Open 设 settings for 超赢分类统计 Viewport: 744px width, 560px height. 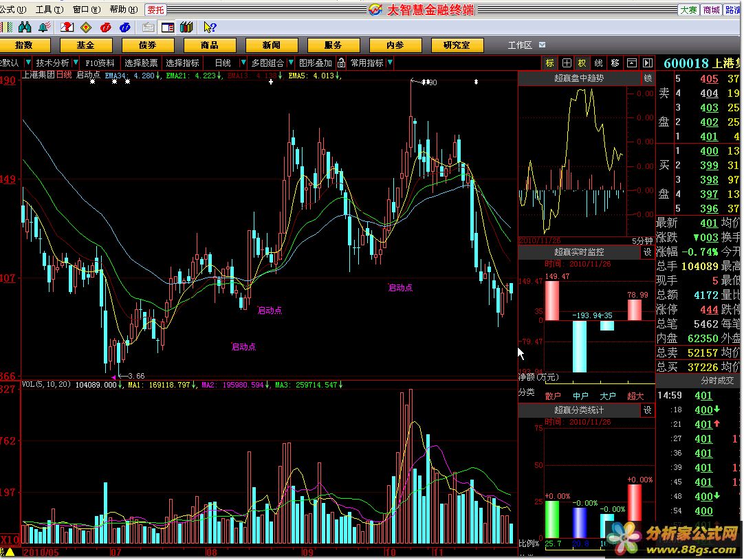point(648,410)
